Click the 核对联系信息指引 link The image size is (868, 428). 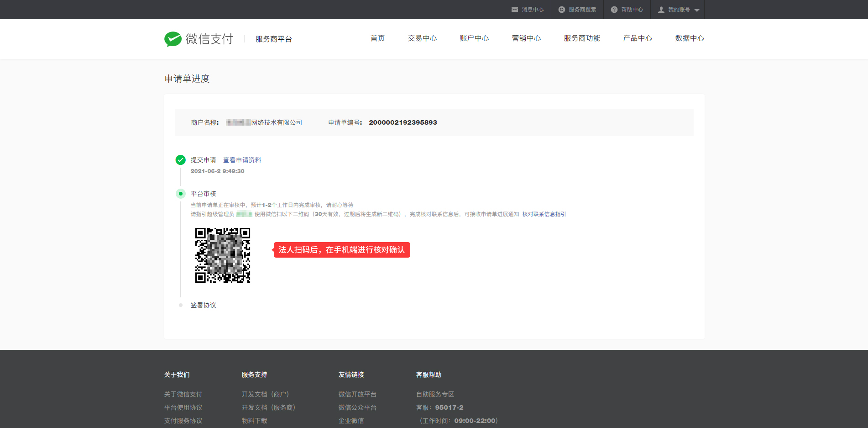[x=544, y=214]
